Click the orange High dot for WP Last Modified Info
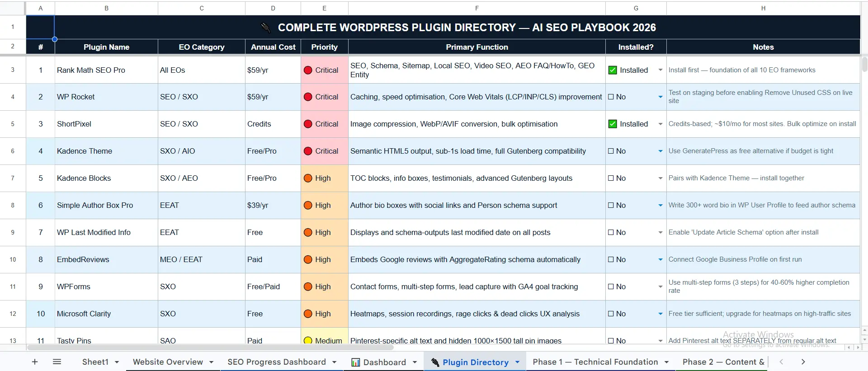Image resolution: width=868 pixels, height=371 pixels. tap(308, 232)
